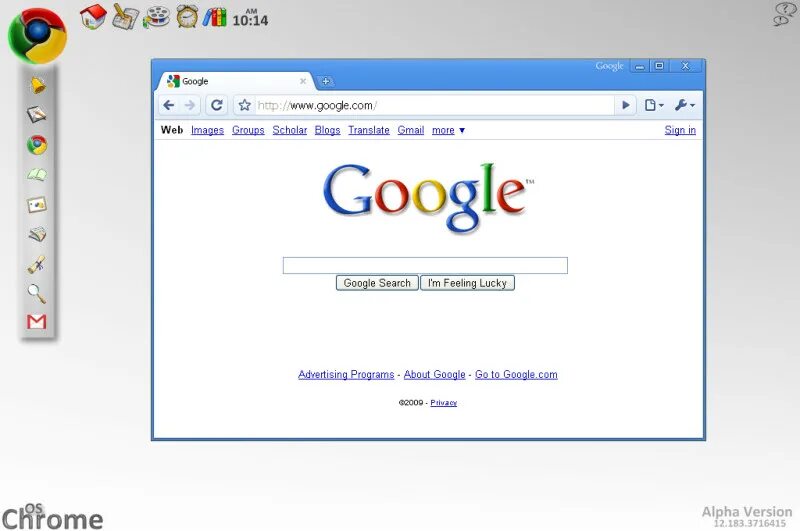Expand the 'more' dropdown in Google nav
The width and height of the screenshot is (800, 531).
pos(448,130)
